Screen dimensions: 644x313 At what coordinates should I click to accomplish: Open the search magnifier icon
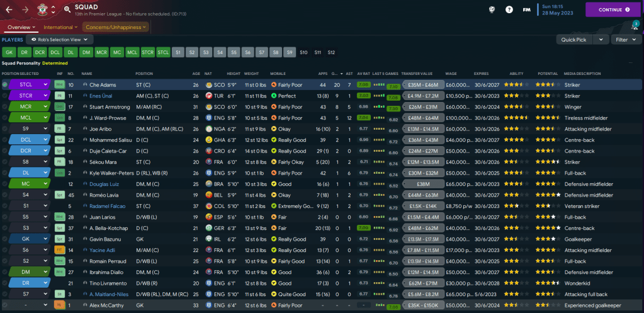(x=67, y=9)
